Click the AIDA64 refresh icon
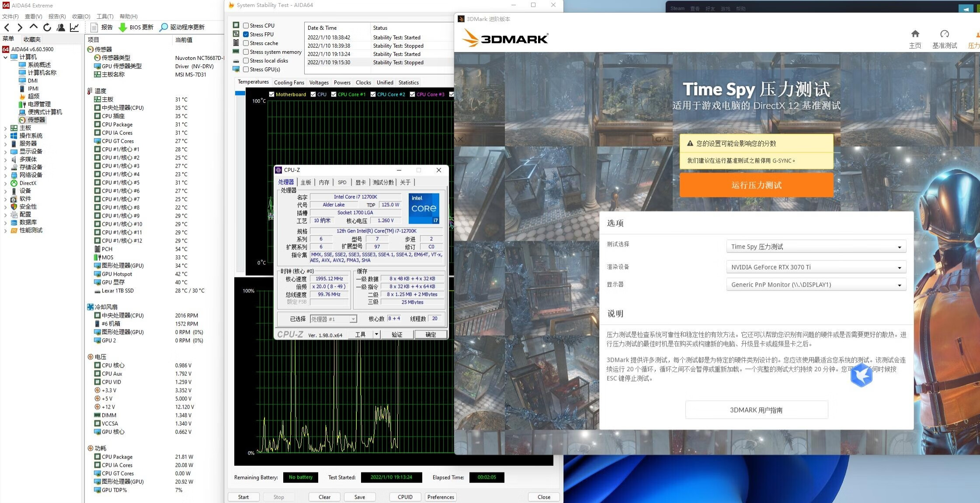The width and height of the screenshot is (980, 503). pyautogui.click(x=47, y=27)
